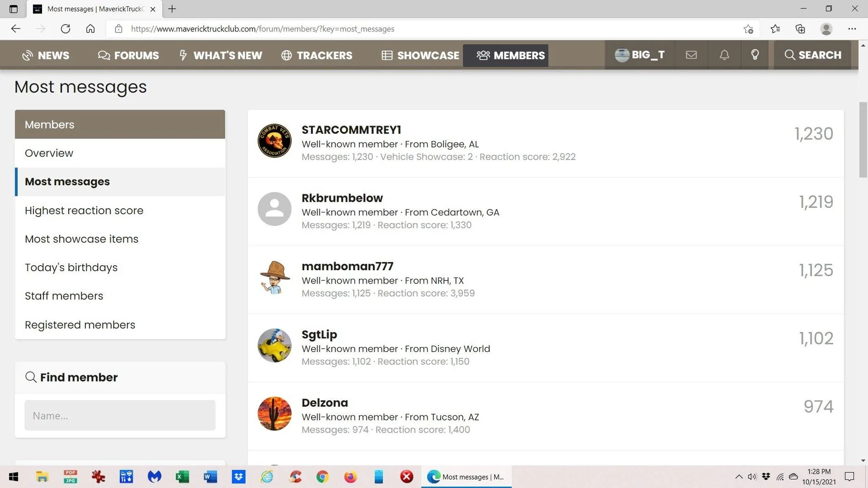
Task: Open the Overview members list
Action: (x=120, y=153)
